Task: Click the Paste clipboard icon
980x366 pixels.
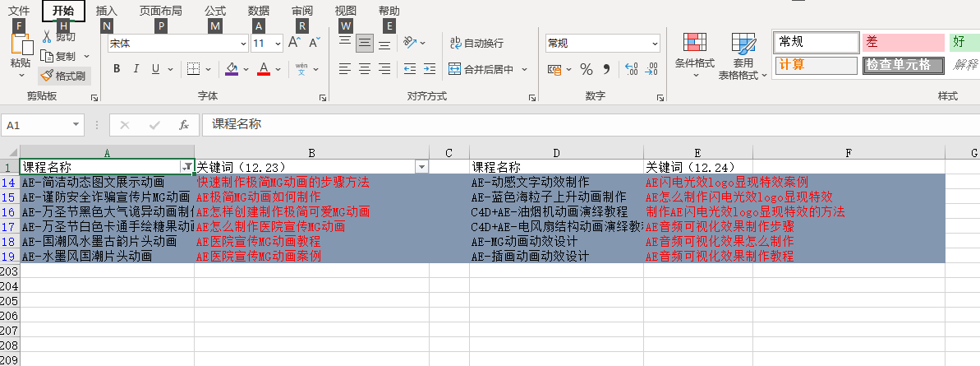Action: tap(21, 44)
